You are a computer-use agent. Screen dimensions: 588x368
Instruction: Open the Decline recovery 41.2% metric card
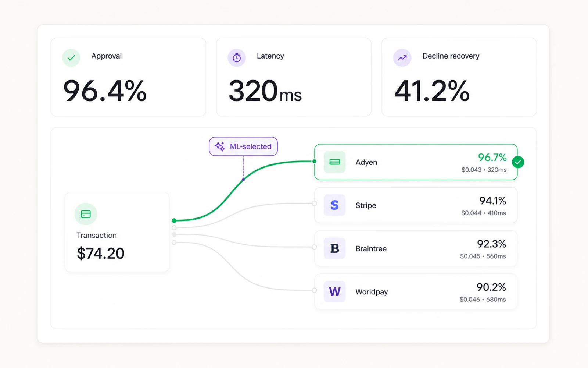pos(459,77)
